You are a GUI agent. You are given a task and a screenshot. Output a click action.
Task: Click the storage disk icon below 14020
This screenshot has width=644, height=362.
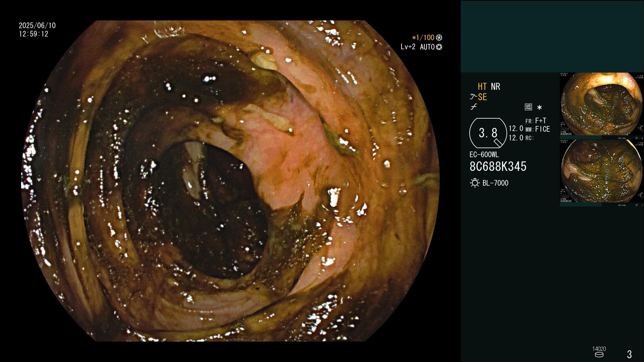[599, 355]
